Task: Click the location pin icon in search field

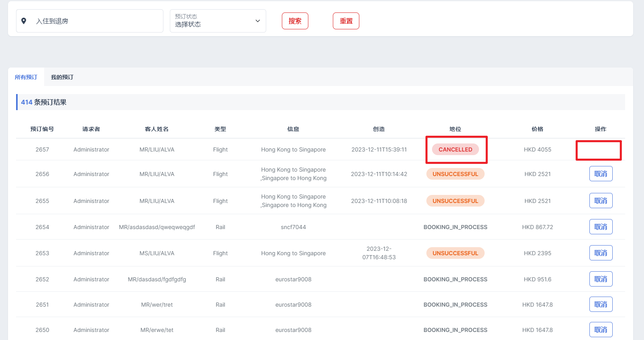Action: [x=24, y=21]
